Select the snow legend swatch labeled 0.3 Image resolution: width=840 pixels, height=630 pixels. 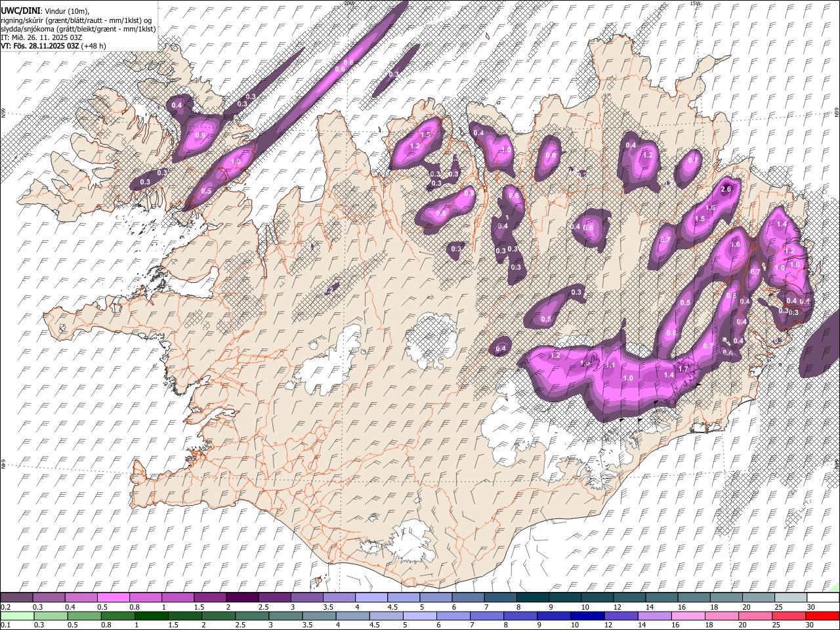point(49,597)
